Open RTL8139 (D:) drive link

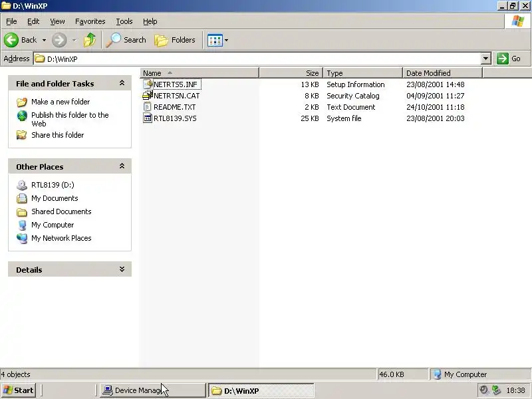pos(53,185)
